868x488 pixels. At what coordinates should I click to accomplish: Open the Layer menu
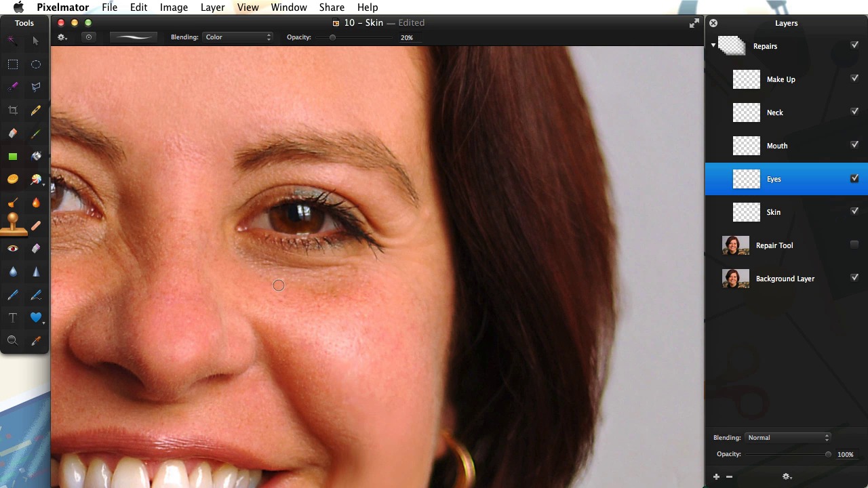212,7
